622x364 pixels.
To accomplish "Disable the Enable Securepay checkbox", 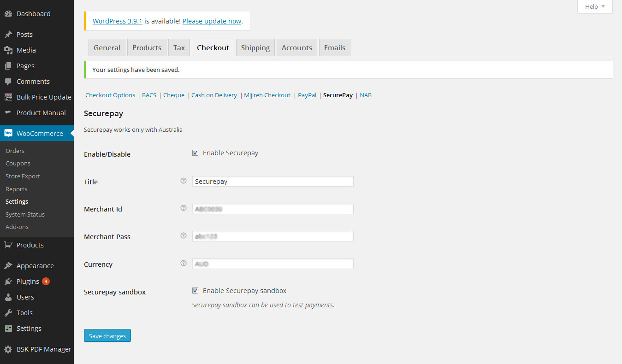I will click(195, 152).
